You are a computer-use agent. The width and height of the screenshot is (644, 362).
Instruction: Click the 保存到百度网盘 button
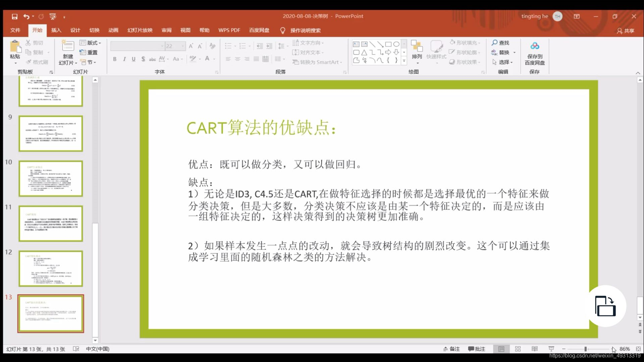[535, 52]
